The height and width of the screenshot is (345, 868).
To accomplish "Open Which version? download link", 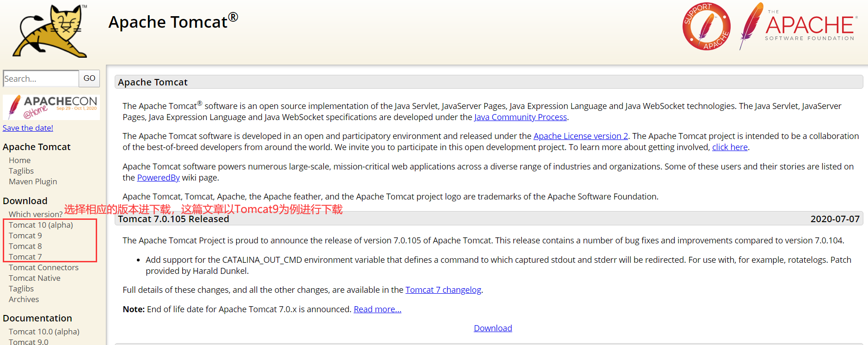I will click(x=36, y=214).
